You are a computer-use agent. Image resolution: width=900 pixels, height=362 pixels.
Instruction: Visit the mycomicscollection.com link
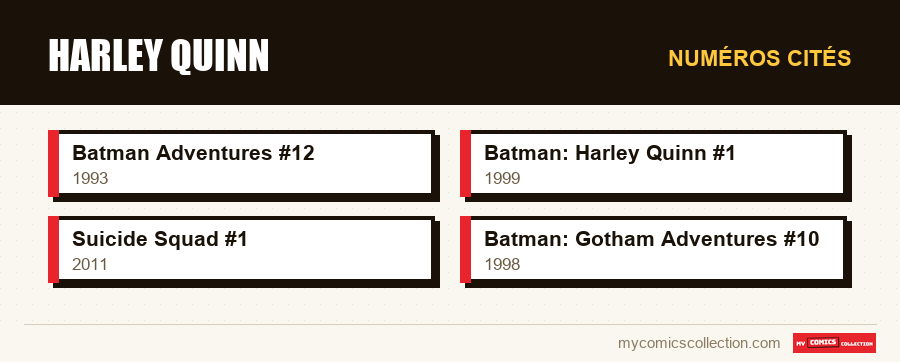tap(699, 343)
